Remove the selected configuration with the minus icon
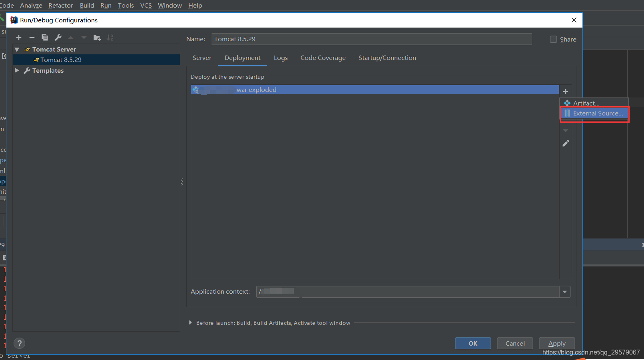644x360 pixels. [32, 38]
